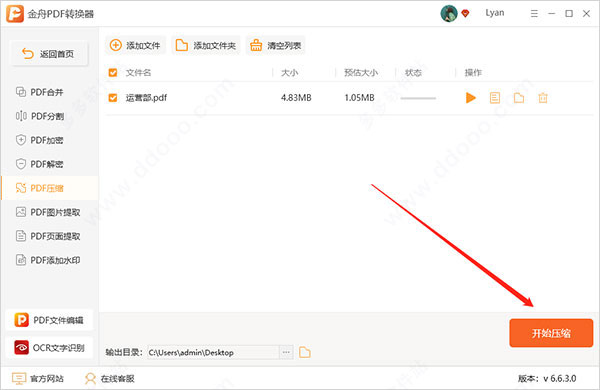Go back via 返回首页
The width and height of the screenshot is (600, 390).
tap(49, 54)
